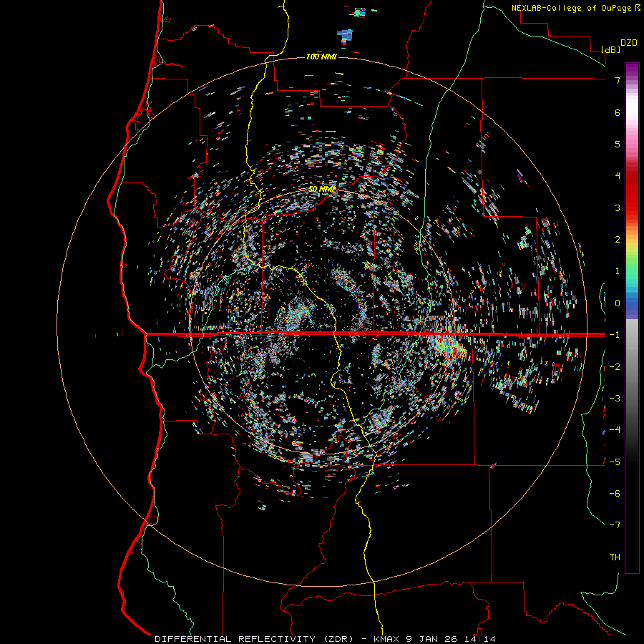Screen dimensions: 644x644
Task: Click the 7 value on color scale
Action: (x=618, y=80)
